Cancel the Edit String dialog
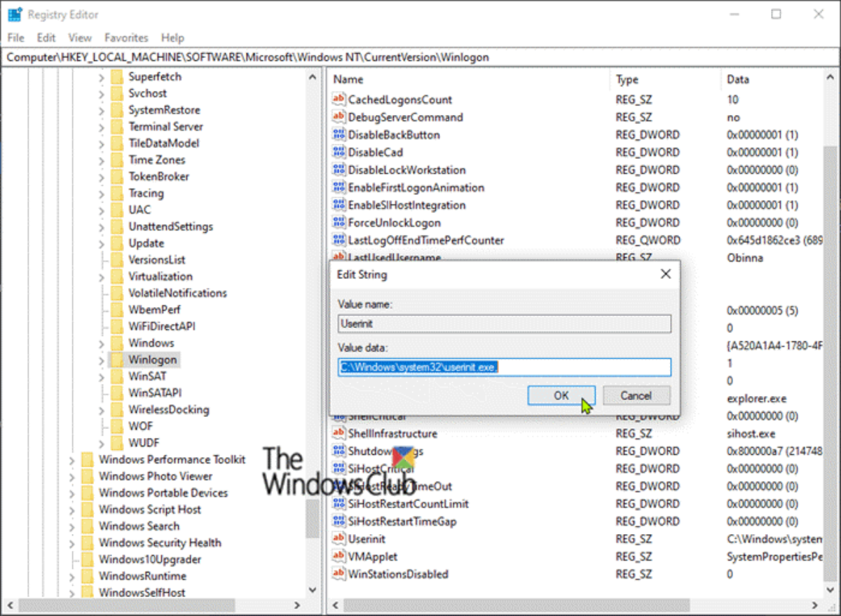Image resolution: width=841 pixels, height=616 pixels. coord(636,395)
